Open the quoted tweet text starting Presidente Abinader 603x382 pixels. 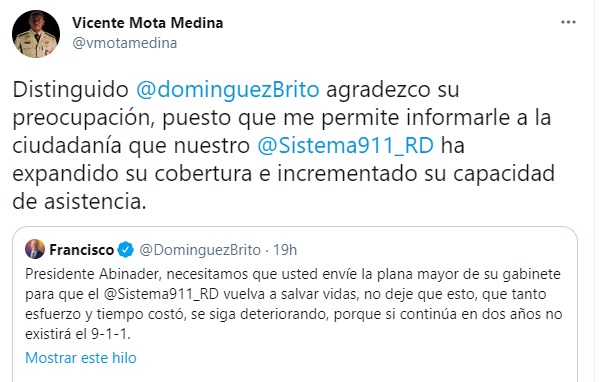point(293,304)
